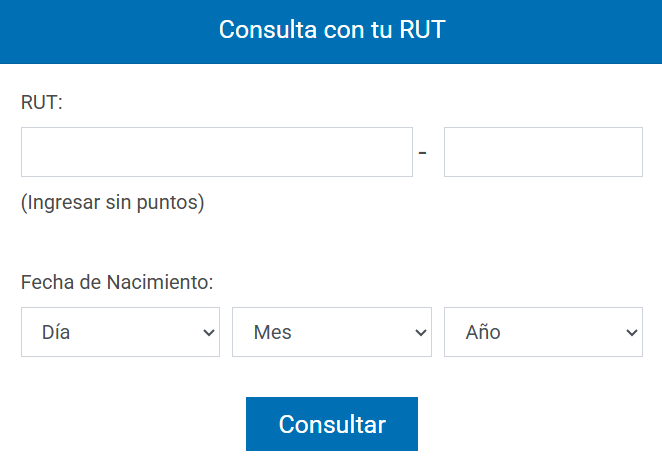
Task: Click the "Fecha de Nacimiento:" label
Action: click(118, 282)
